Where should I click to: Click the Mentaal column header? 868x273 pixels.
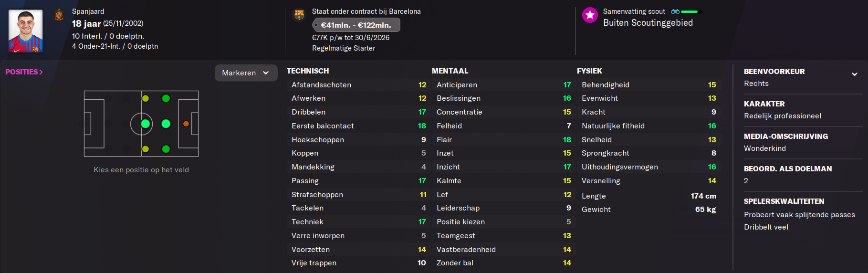pyautogui.click(x=450, y=71)
